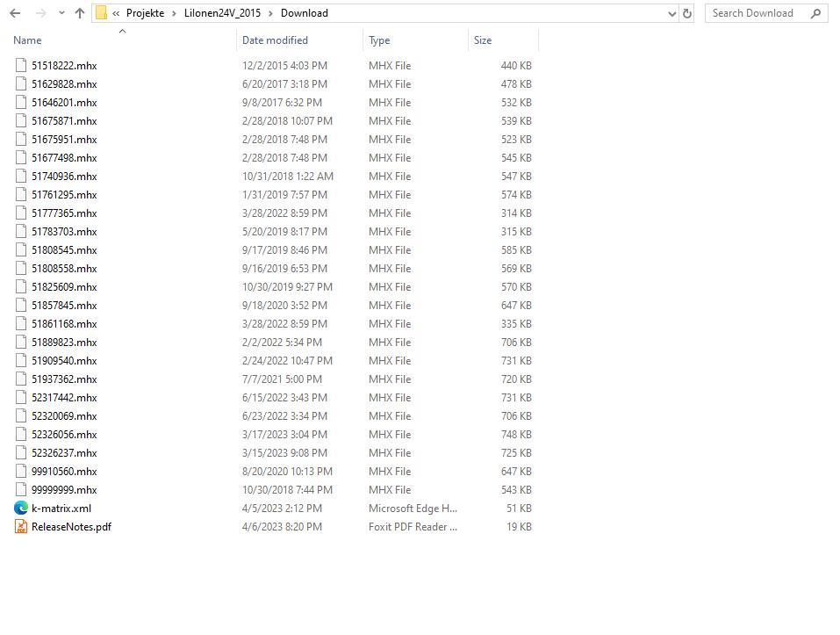Sort by Type column header
Viewport: 840px width, 635px height.
coord(379,40)
